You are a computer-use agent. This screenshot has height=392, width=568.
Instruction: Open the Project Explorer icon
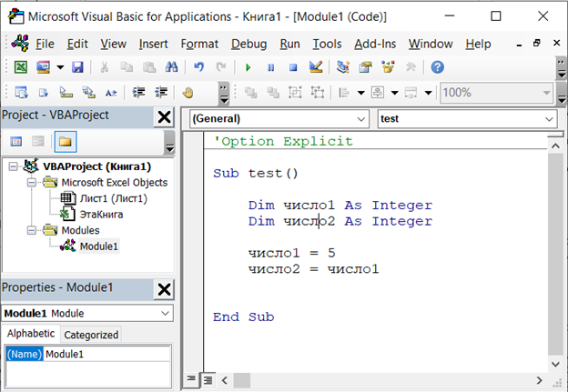342,67
